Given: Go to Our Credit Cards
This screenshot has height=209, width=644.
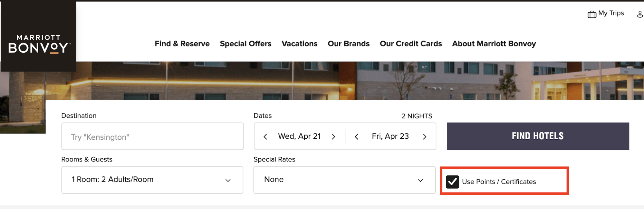Looking at the screenshot, I should pyautogui.click(x=411, y=44).
